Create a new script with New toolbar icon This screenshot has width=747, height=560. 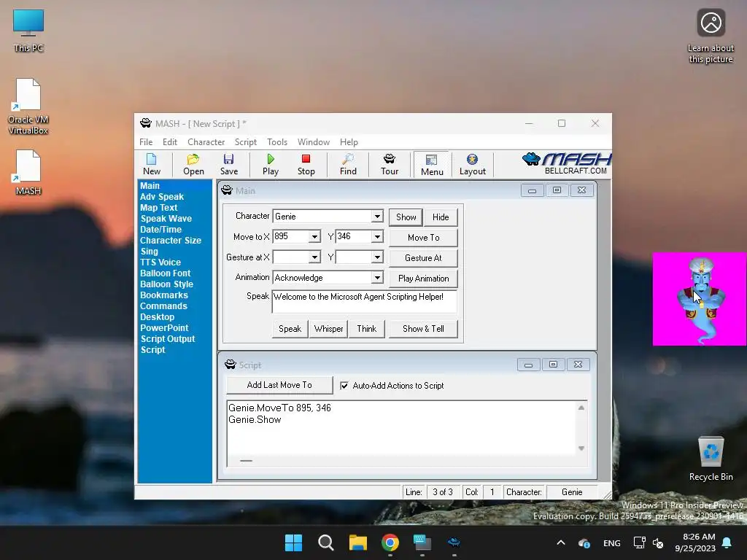[152, 164]
